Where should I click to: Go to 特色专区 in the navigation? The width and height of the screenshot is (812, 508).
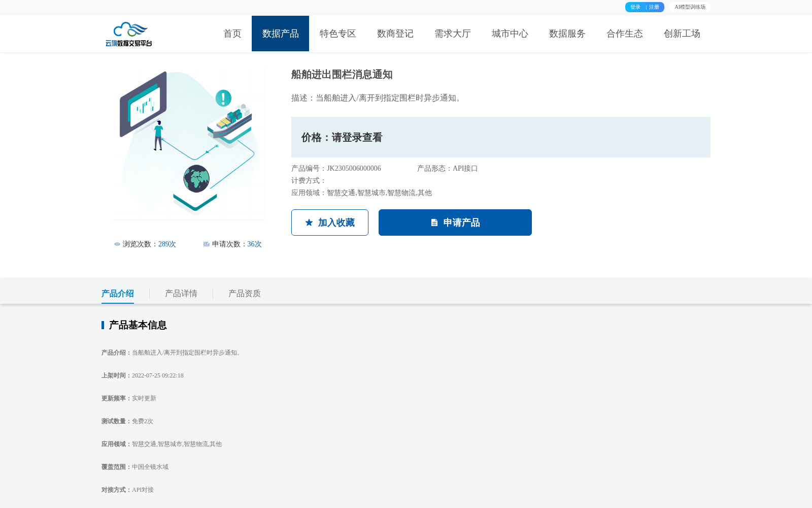[337, 34]
